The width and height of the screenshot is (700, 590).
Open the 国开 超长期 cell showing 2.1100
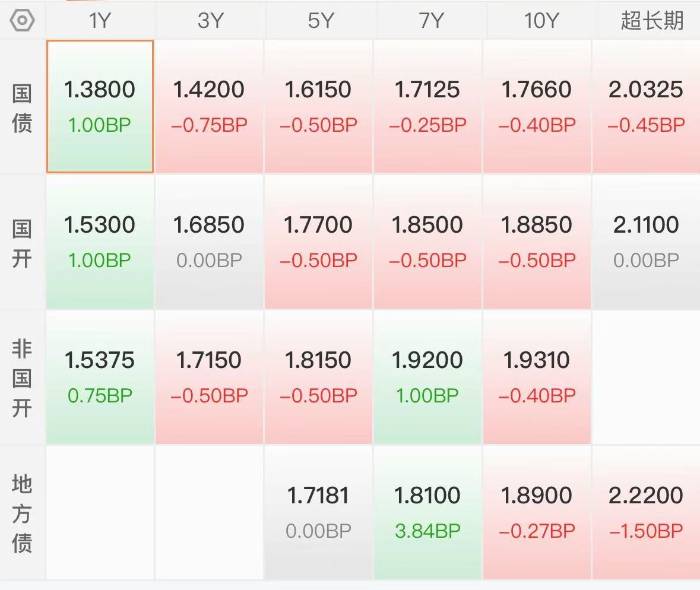click(x=646, y=242)
